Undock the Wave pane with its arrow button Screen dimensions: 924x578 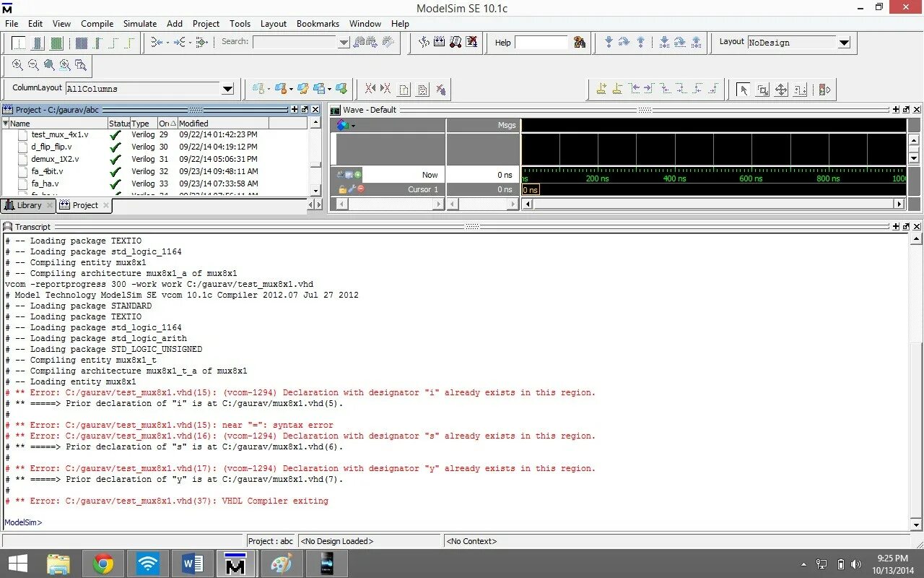(x=906, y=110)
